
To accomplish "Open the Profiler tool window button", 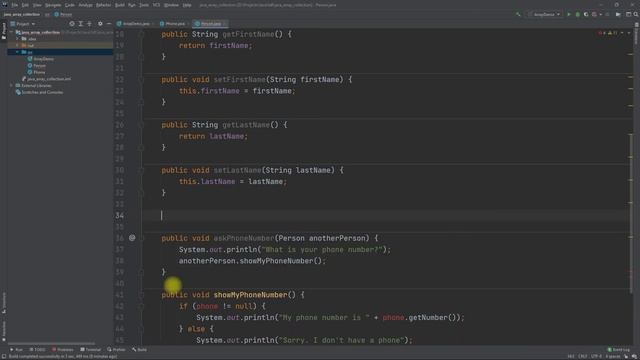I will pos(117,350).
